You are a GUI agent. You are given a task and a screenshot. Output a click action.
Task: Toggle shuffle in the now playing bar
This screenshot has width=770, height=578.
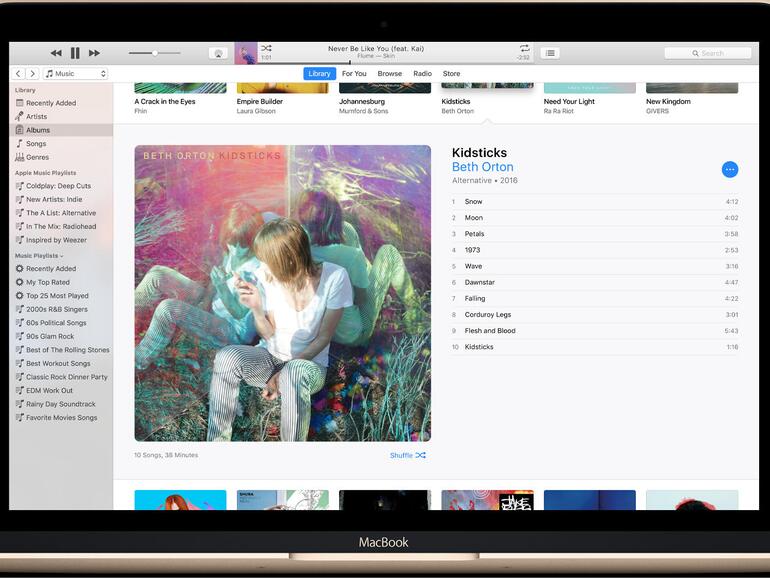266,48
